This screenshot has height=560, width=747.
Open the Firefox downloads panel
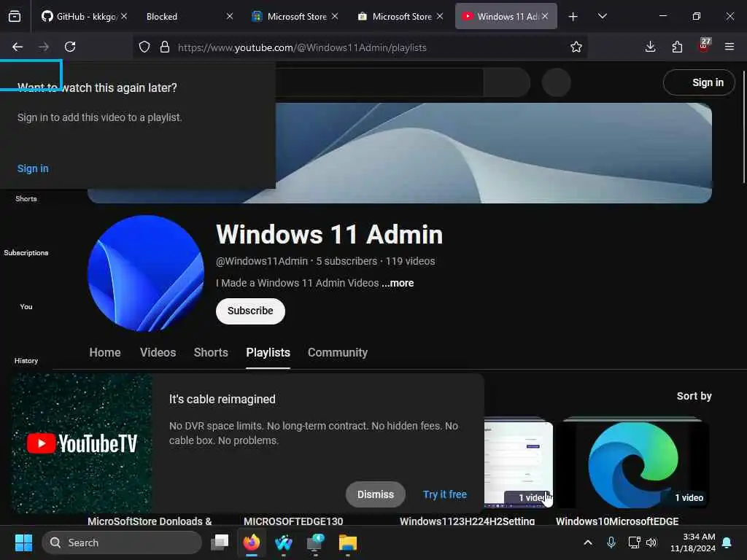(x=650, y=47)
